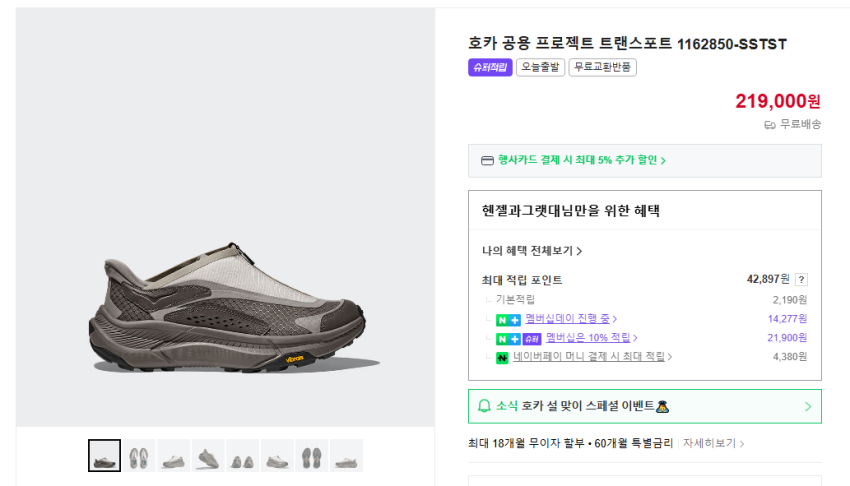Open the 멤버십데이 진행 중 link
850x486 pixels.
tap(570, 319)
